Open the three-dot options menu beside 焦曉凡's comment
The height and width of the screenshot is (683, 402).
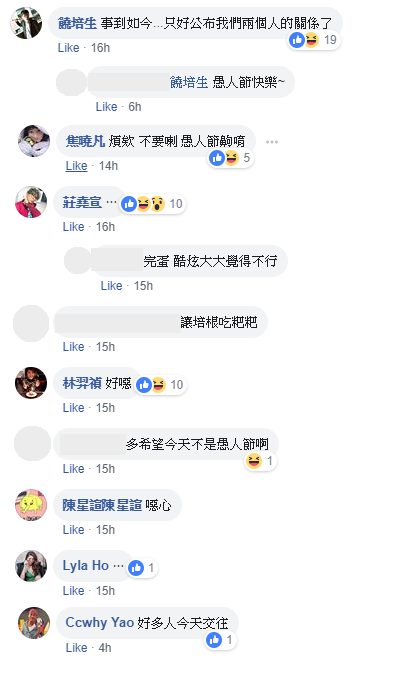coord(272,142)
